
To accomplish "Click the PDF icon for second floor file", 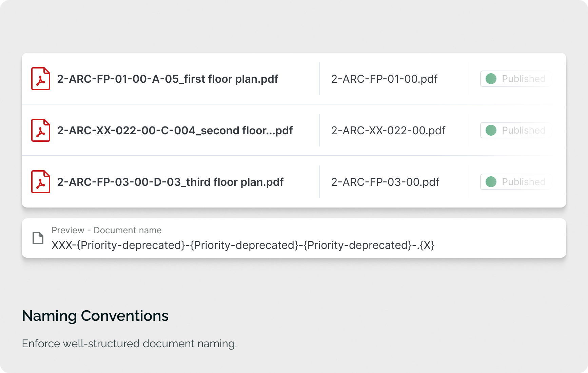I will [x=41, y=130].
